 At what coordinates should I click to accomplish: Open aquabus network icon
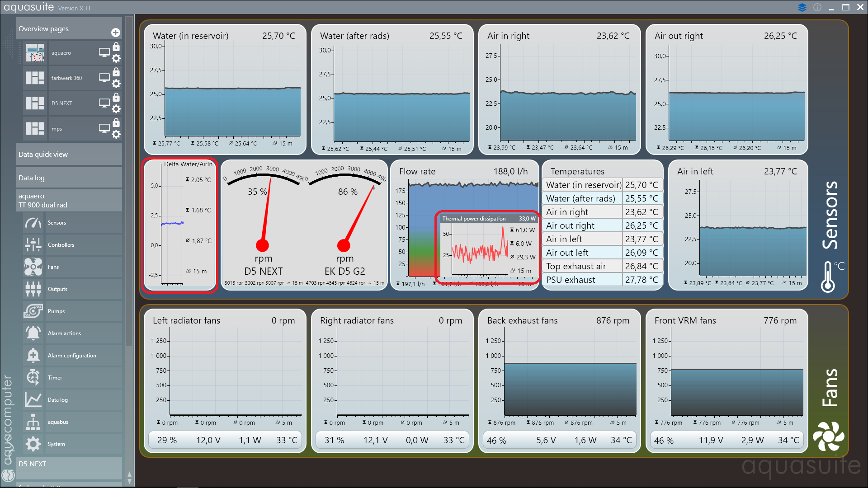tap(33, 422)
